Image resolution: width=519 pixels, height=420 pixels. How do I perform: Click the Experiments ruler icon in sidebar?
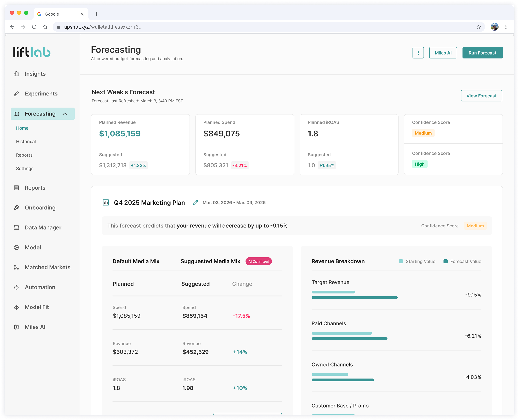[x=16, y=94]
